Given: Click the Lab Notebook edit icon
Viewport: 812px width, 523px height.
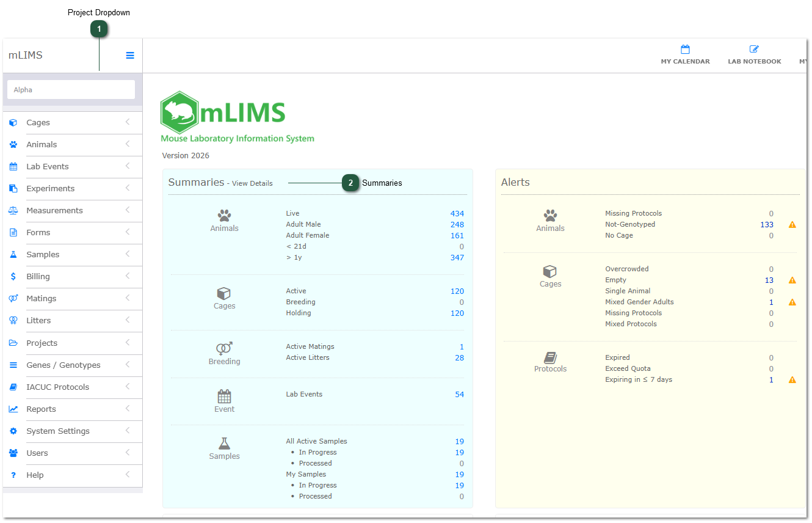Looking at the screenshot, I should pos(754,49).
